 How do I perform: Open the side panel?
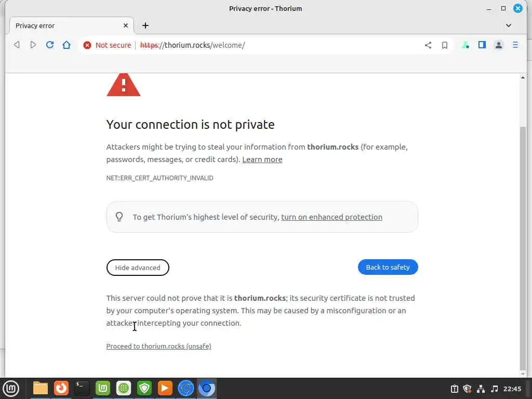pyautogui.click(x=482, y=45)
